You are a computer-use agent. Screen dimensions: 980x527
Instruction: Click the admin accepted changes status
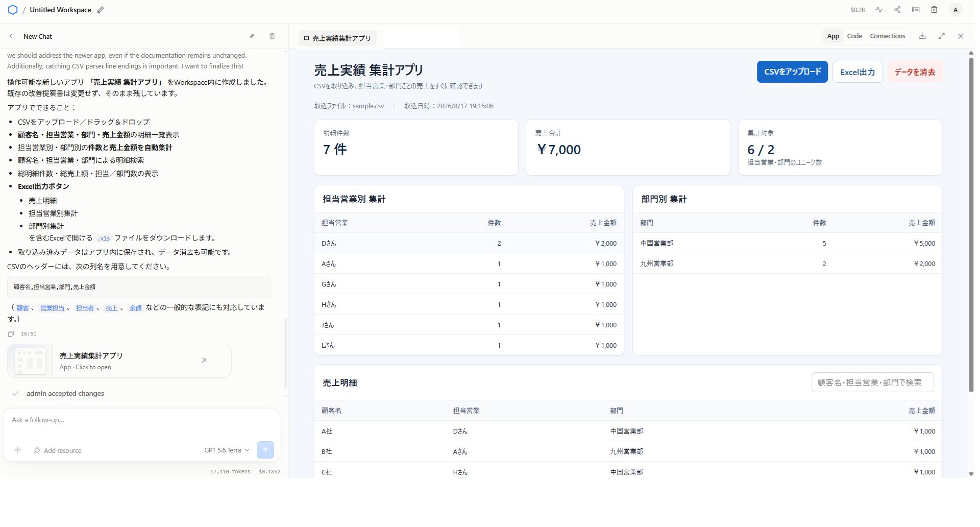(65, 393)
